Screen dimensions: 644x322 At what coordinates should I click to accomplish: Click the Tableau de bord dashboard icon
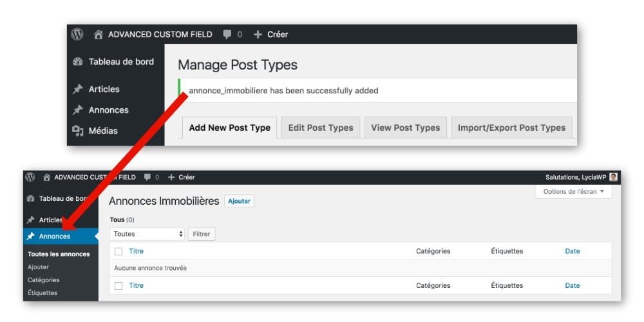click(78, 62)
